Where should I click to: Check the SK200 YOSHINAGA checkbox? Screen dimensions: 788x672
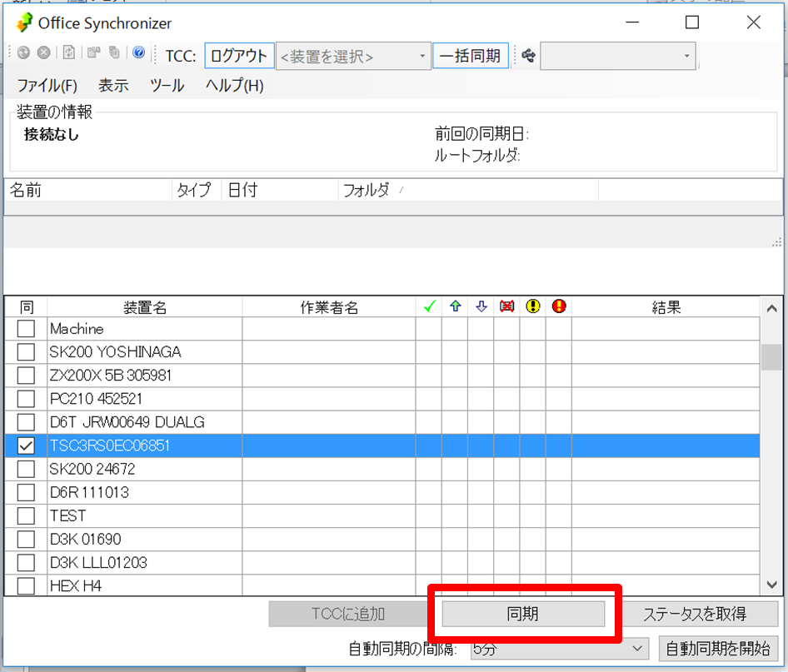pyautogui.click(x=26, y=352)
